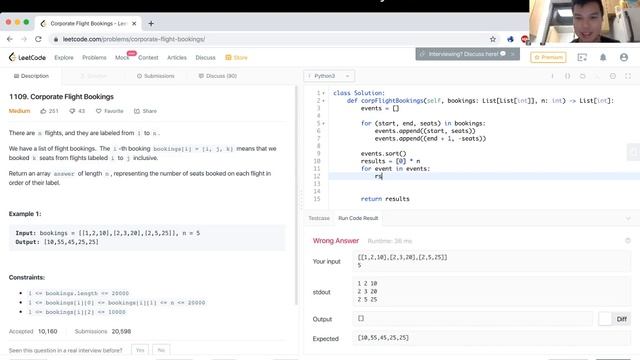Click the description panel scrollbar
Viewport: 640px width, 360px height.
click(x=297, y=195)
